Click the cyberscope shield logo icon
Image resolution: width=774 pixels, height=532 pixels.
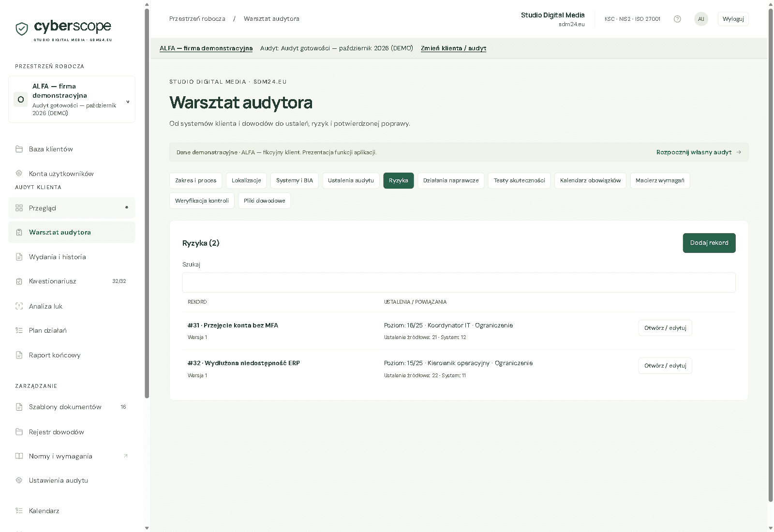click(22, 29)
